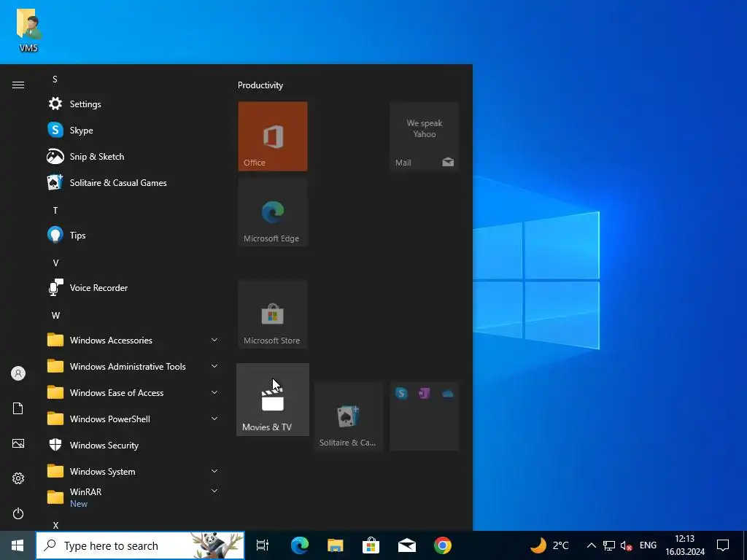Open the VM5 desktop folder
The image size is (747, 560).
(28, 31)
